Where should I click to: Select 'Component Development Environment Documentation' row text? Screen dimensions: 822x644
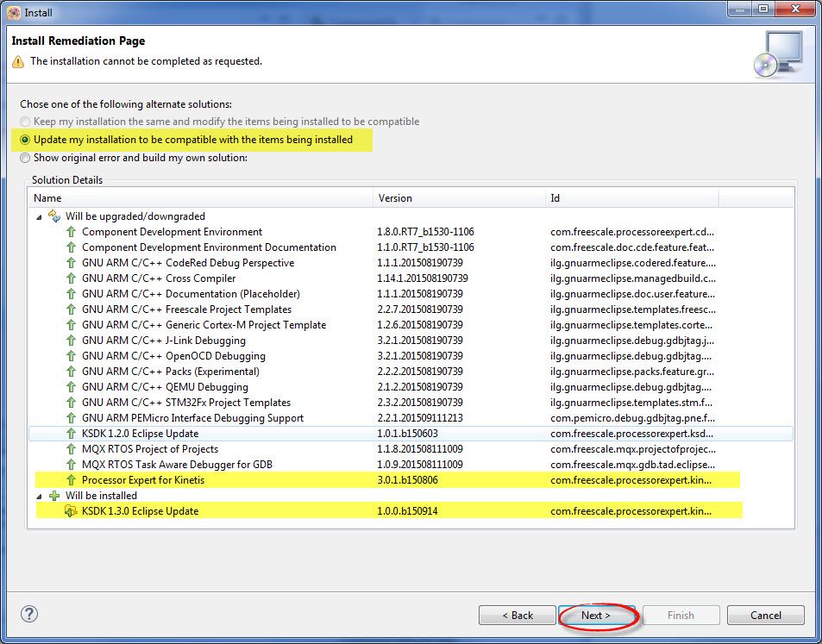(210, 247)
